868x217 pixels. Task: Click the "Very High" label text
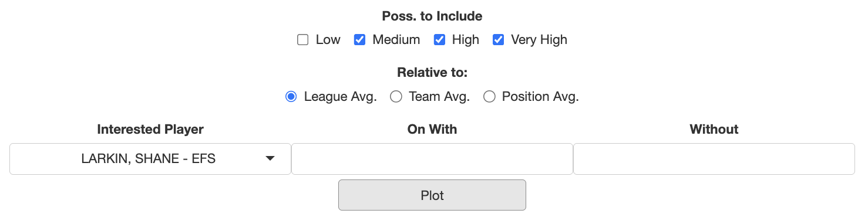[x=539, y=40]
